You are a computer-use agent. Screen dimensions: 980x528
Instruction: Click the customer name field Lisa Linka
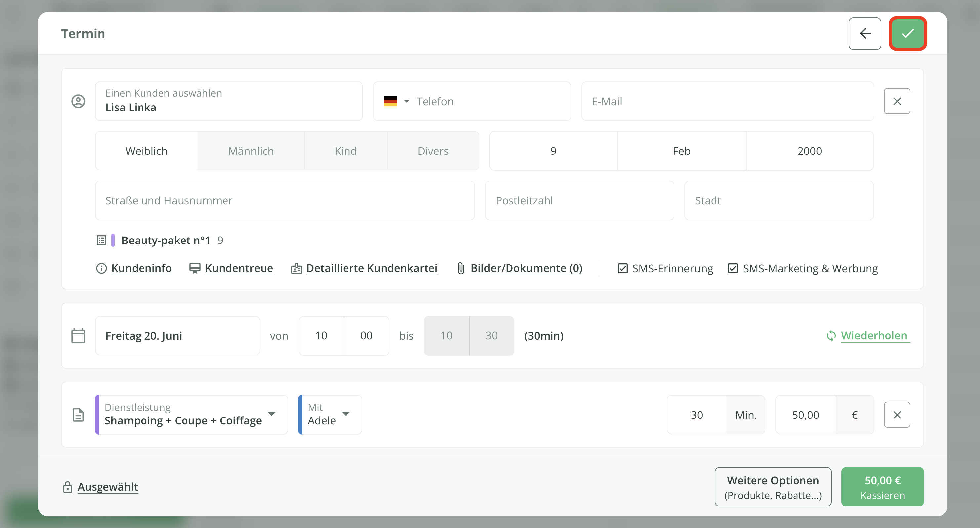(x=229, y=101)
